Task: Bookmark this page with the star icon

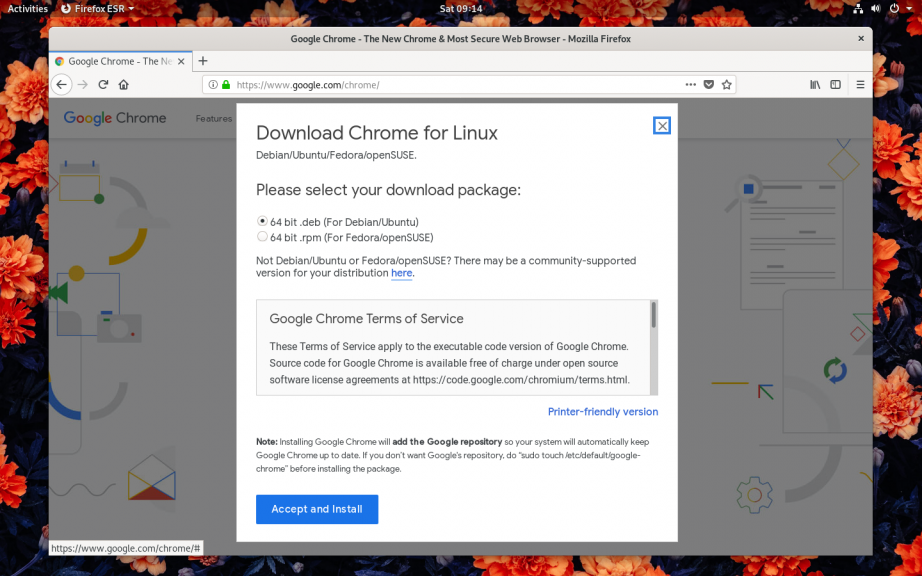Action: (x=727, y=85)
